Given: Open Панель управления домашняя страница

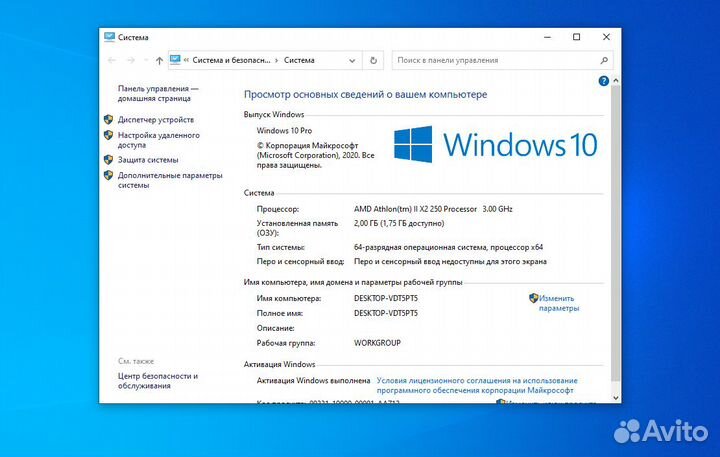Looking at the screenshot, I should pyautogui.click(x=158, y=94).
